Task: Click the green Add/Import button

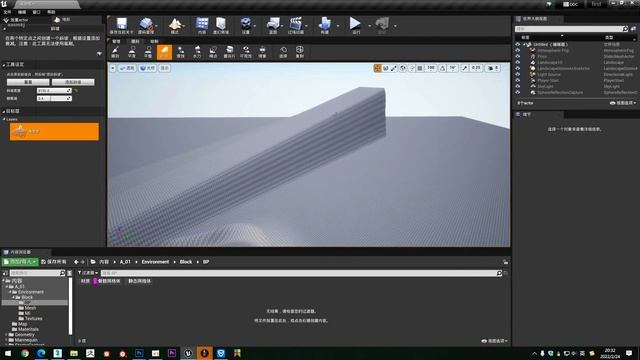Action: coord(20,262)
